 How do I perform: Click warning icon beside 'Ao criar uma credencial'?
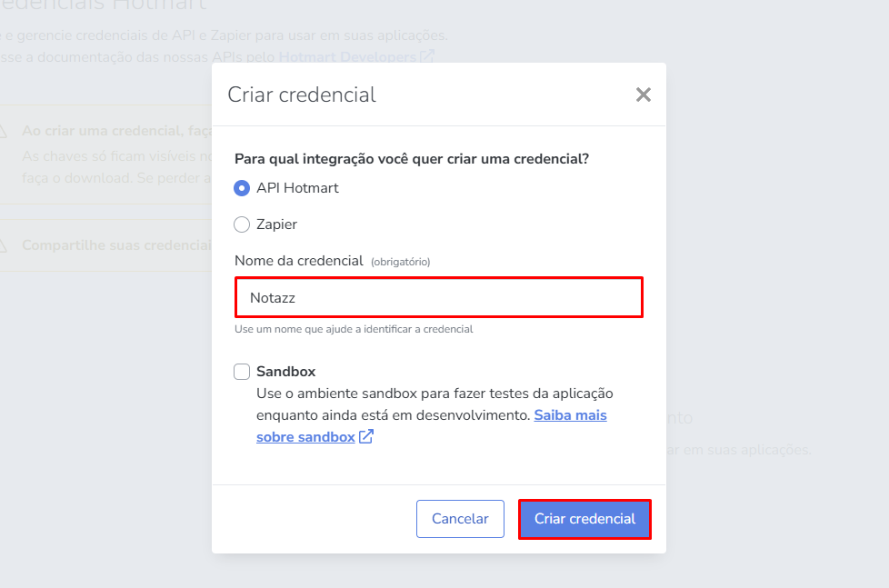3,131
